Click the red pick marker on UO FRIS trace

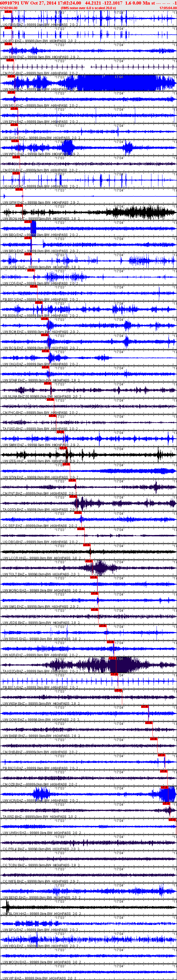point(8,11)
